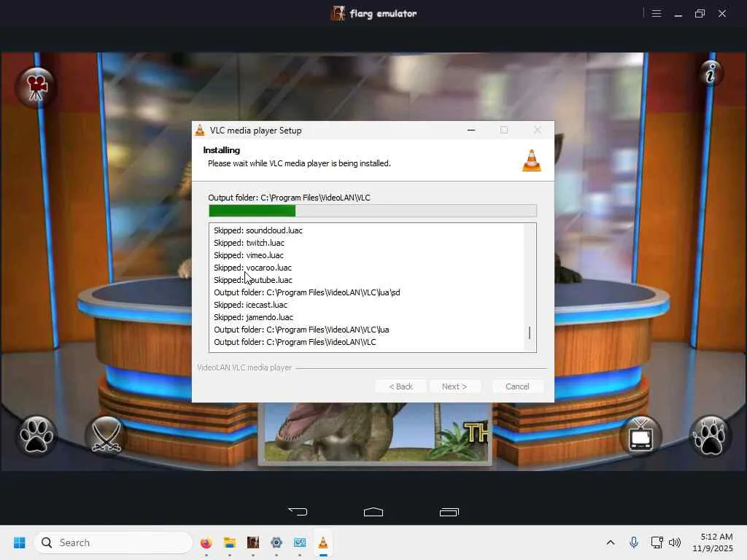Click the Cancel button in VLC Setup
Screen dimensions: 747x560
click(x=517, y=386)
